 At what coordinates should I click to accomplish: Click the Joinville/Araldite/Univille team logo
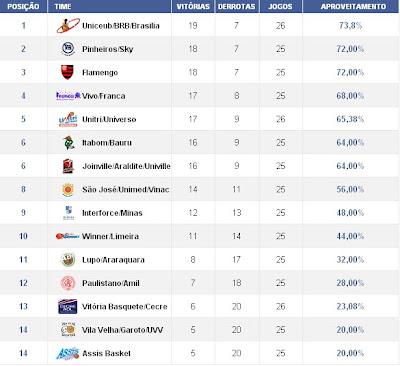(68, 166)
